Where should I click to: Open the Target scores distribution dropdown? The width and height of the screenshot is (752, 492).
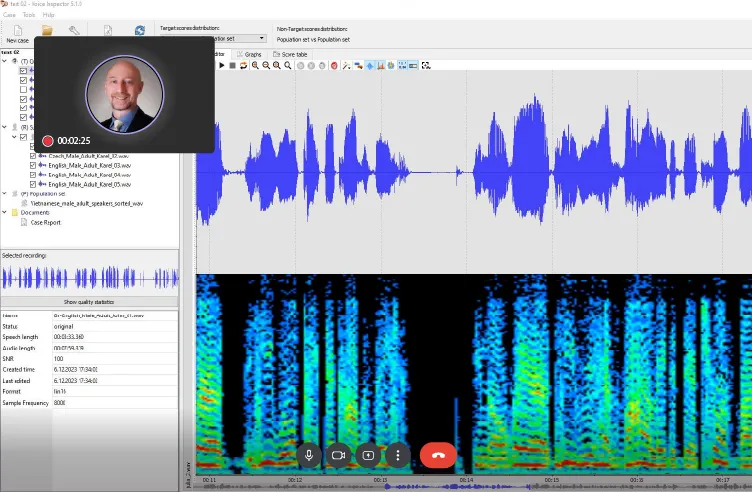pos(262,38)
